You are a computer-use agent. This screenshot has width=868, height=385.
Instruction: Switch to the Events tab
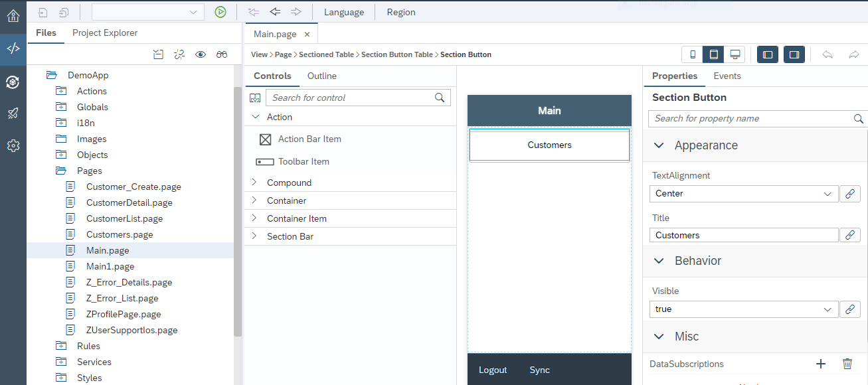tap(727, 76)
